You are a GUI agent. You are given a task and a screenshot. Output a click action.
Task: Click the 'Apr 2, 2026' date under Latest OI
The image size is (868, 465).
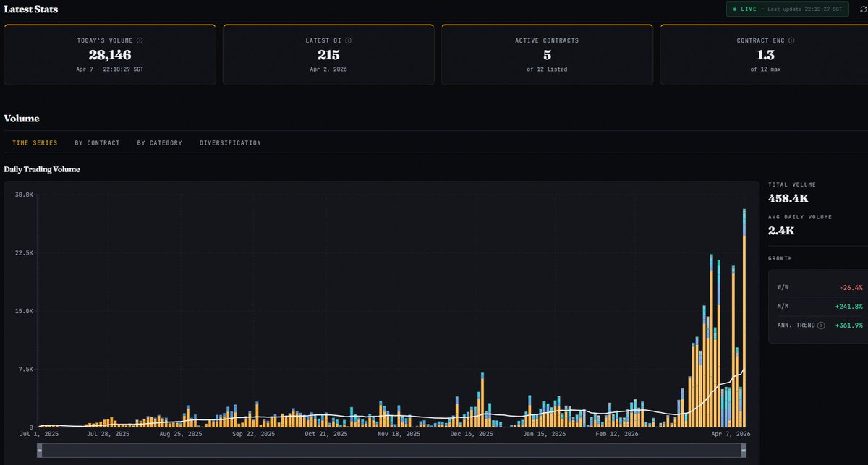(328, 69)
